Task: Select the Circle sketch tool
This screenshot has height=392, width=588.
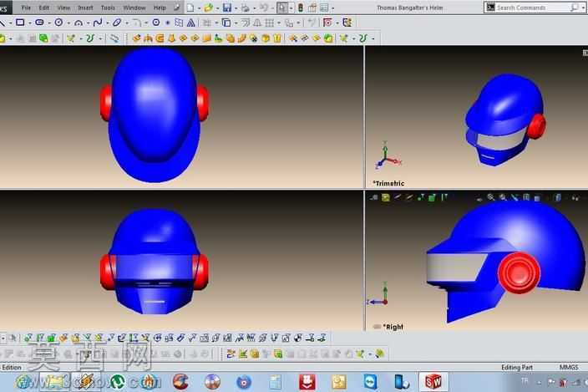Action: (x=58, y=23)
